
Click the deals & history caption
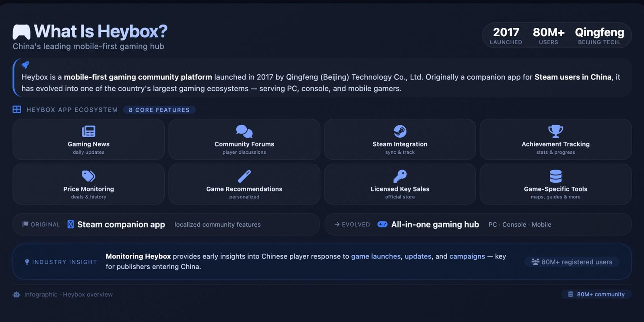coord(89,197)
